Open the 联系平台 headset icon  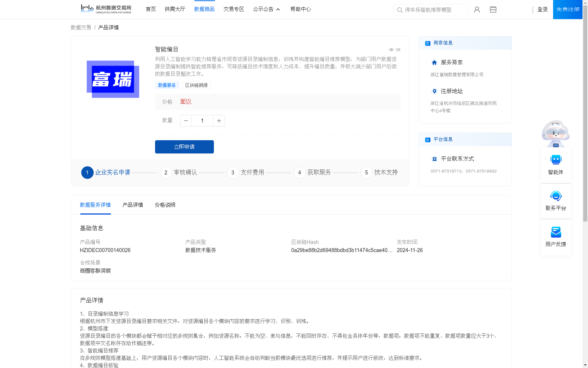tap(556, 196)
